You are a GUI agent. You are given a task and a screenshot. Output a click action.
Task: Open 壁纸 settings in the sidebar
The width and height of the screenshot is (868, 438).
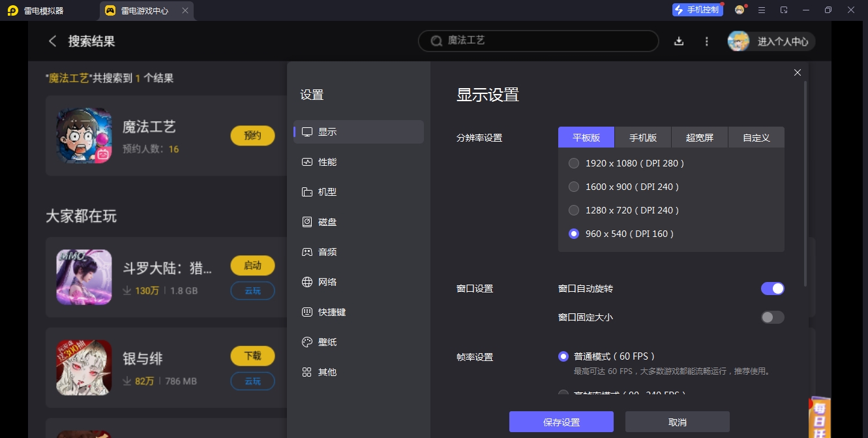click(x=359, y=342)
